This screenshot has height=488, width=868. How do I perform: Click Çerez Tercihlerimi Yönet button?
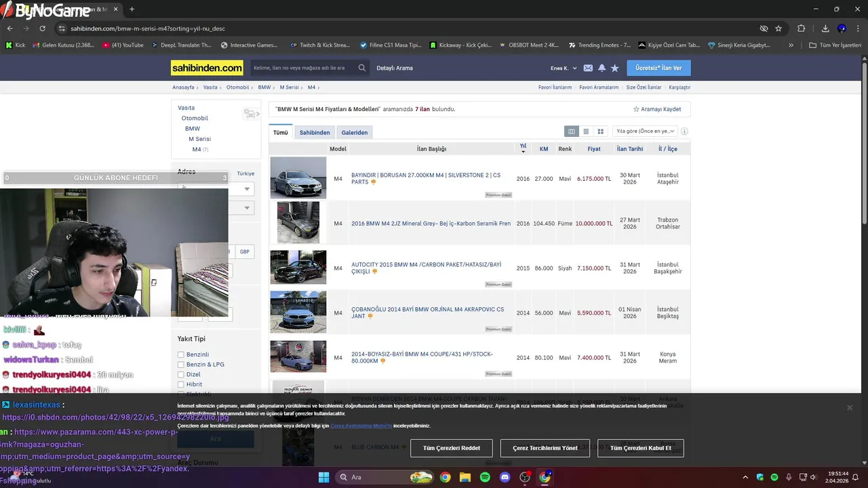click(x=545, y=448)
